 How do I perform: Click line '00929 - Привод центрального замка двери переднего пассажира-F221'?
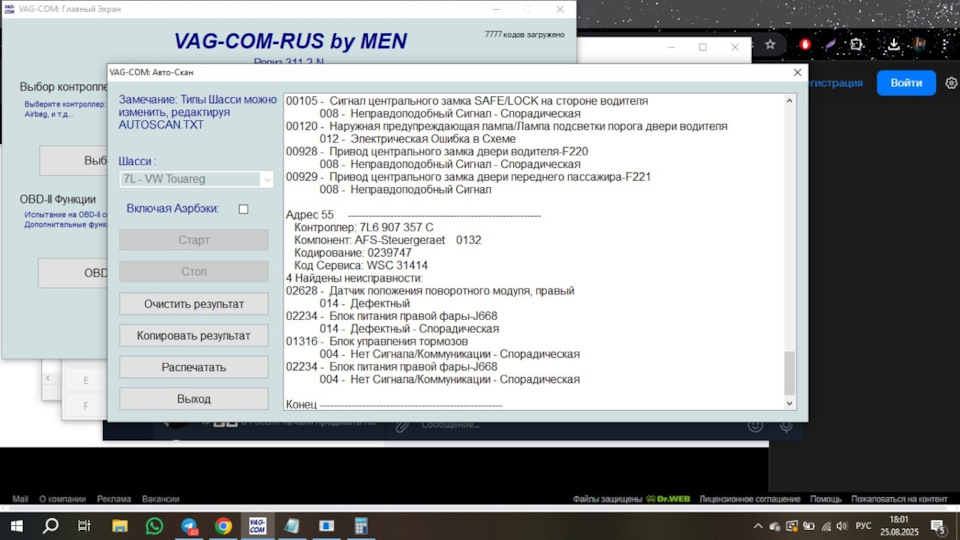[x=468, y=177]
